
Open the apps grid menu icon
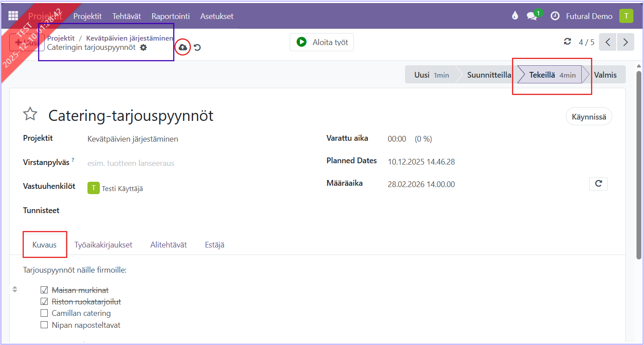[x=13, y=16]
